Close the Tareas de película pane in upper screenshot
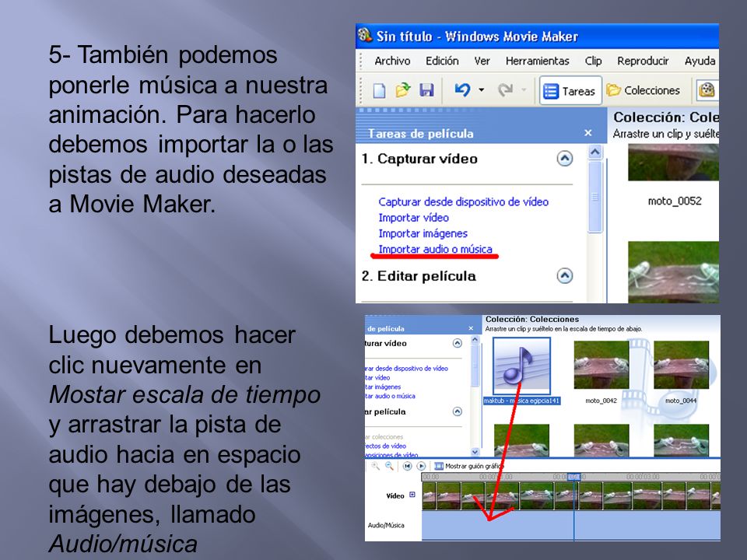The width and height of the screenshot is (747, 560). point(588,133)
